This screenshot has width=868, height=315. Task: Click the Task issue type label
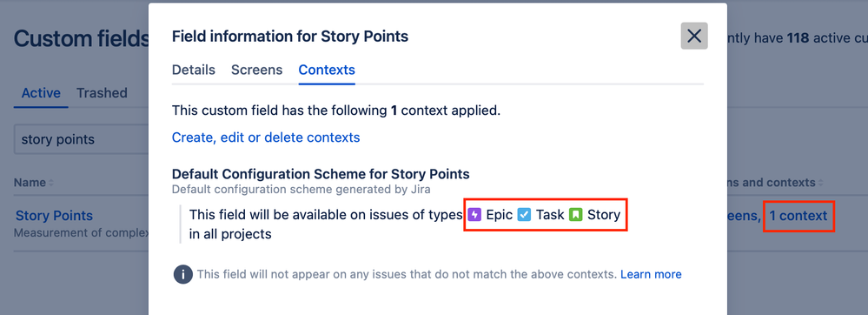(x=550, y=215)
